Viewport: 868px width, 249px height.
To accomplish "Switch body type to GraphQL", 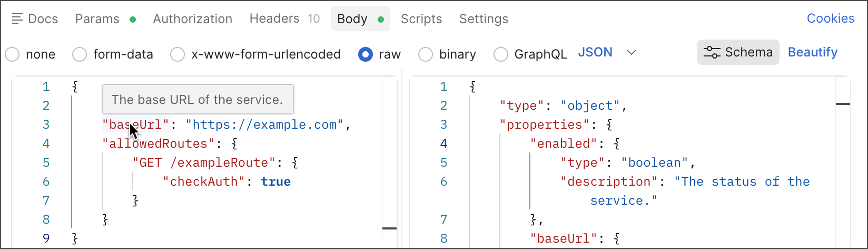I will (501, 54).
